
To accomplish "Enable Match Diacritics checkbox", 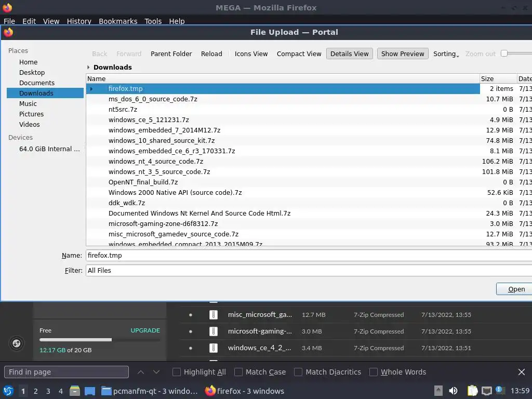I will coord(298,372).
